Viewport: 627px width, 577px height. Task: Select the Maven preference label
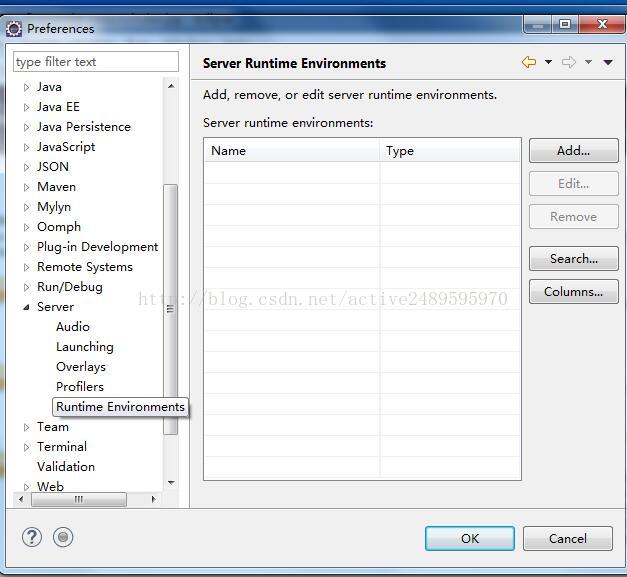[56, 187]
